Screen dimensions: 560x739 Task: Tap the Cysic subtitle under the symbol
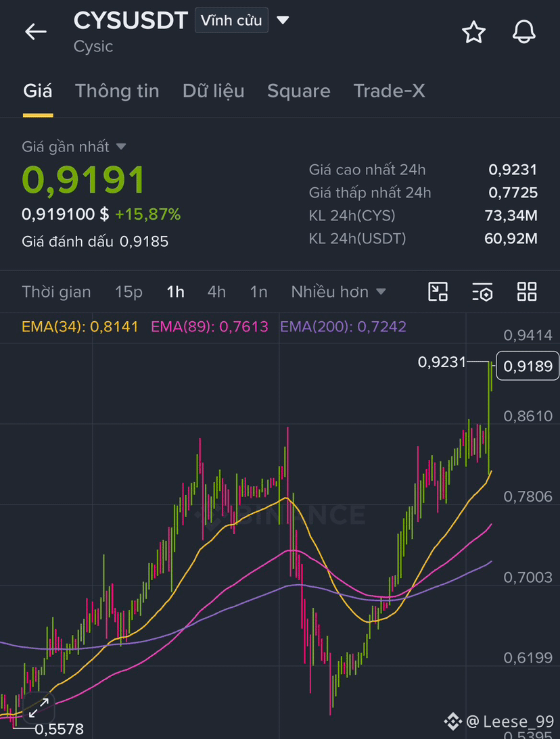tap(93, 47)
